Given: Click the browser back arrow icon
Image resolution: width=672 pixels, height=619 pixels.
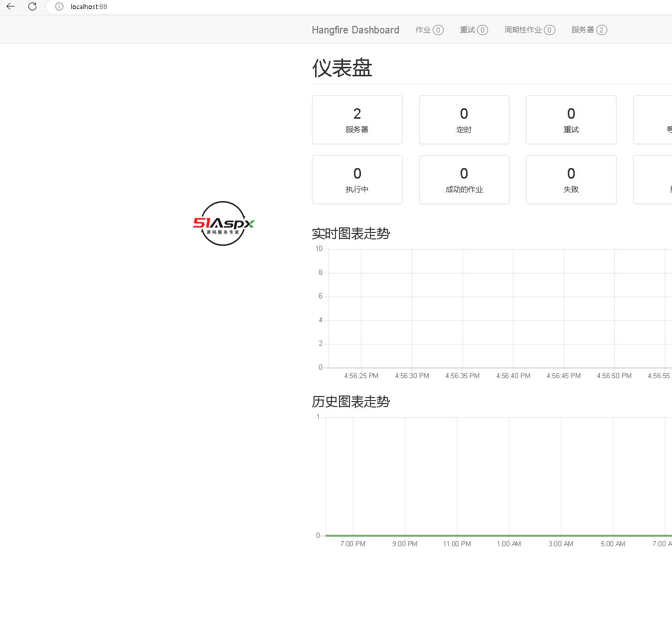Looking at the screenshot, I should 10,6.
